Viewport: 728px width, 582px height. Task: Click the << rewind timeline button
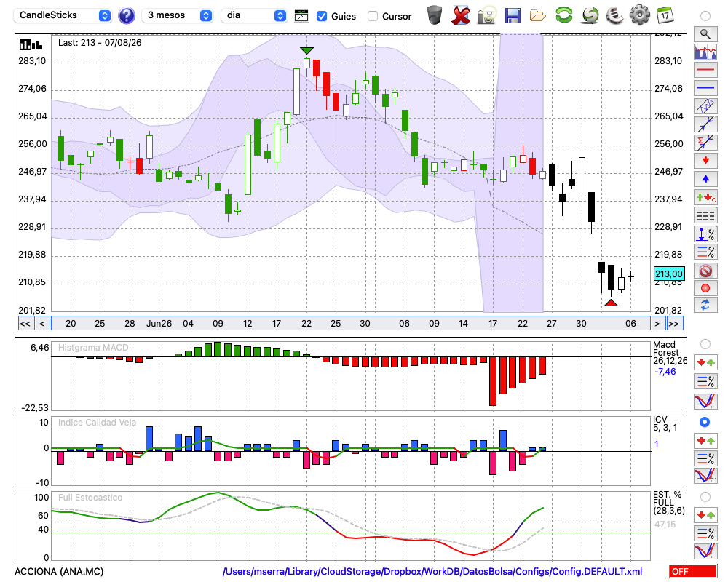point(25,324)
